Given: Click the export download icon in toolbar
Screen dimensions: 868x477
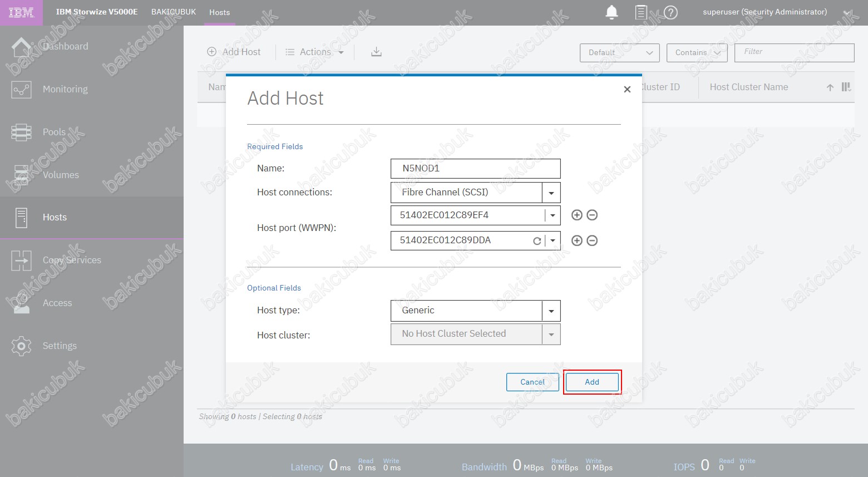Looking at the screenshot, I should click(377, 52).
